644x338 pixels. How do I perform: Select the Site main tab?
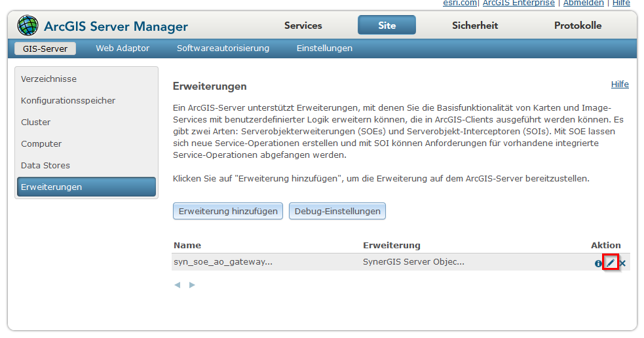tap(387, 26)
